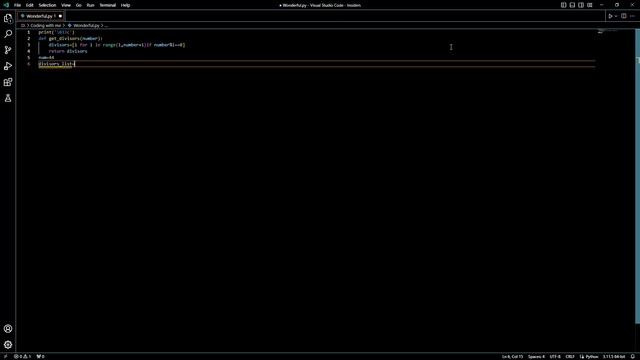Open the Customize Layout icon
Screen dimensions: 640x360
[590, 5]
